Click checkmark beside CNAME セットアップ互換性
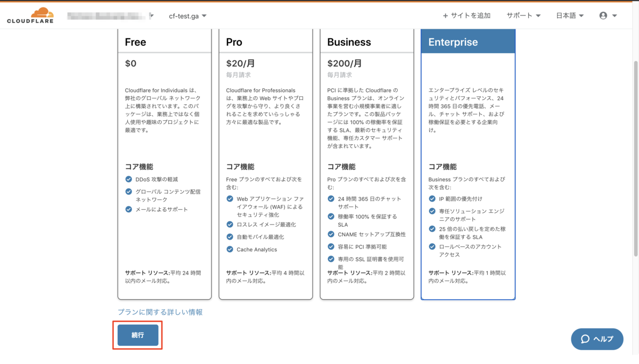639x364 pixels. 331,234
